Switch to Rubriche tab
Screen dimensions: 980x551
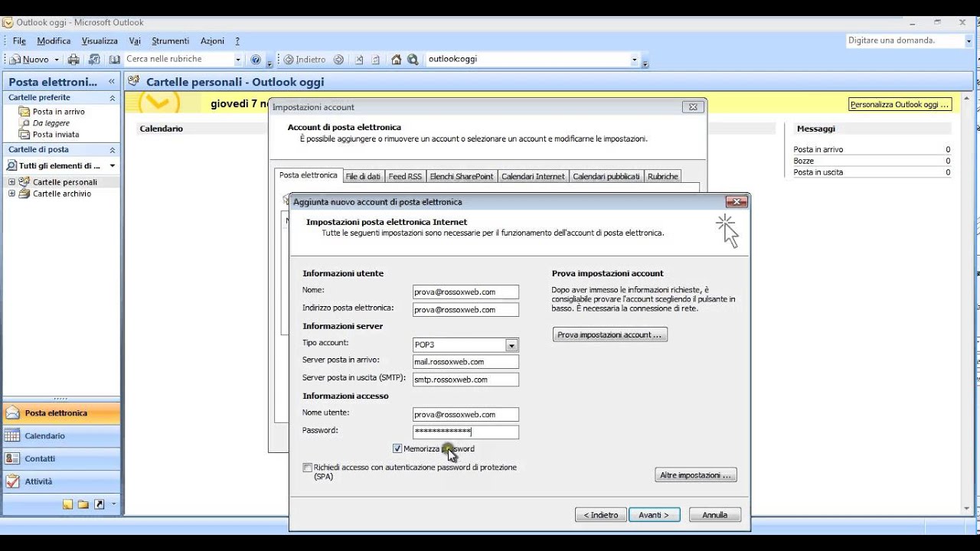pos(663,177)
